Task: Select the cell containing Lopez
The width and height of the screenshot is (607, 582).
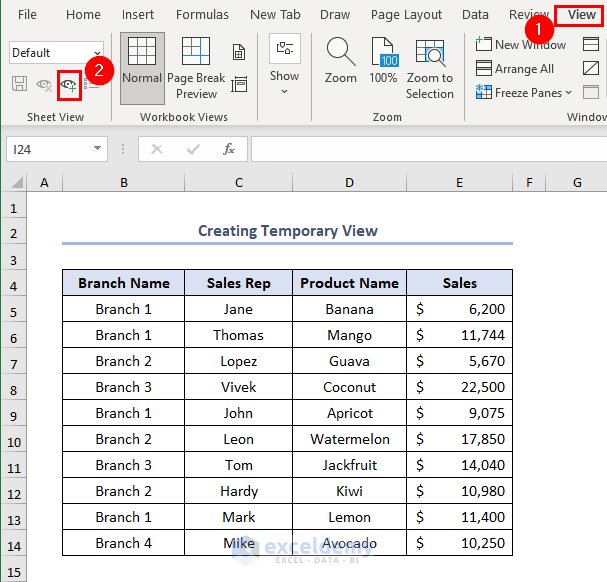Action: pyautogui.click(x=238, y=361)
